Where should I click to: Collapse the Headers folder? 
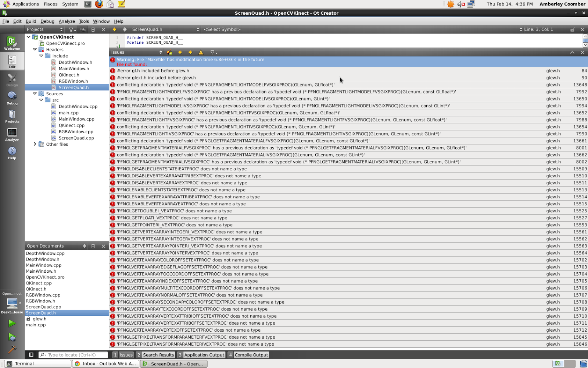click(35, 49)
